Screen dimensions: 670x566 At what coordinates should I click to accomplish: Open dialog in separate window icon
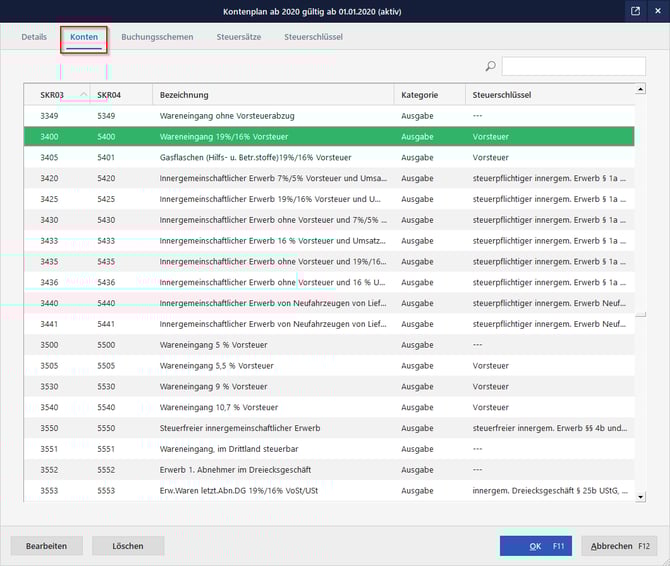pos(635,11)
